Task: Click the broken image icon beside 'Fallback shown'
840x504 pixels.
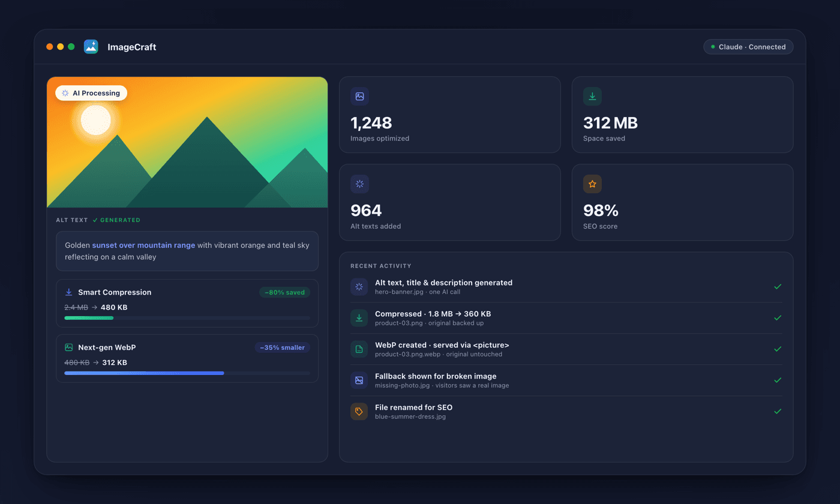Action: (x=359, y=380)
